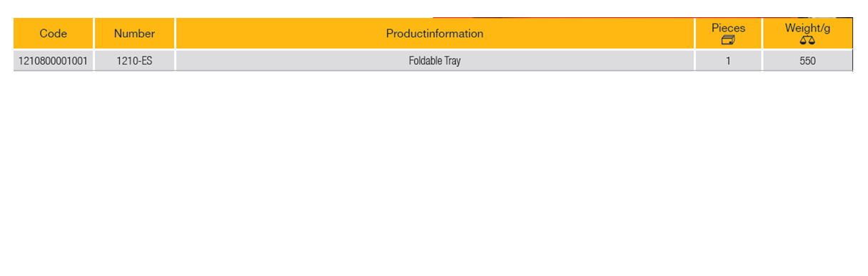Select the weight value 550
This screenshot has width=868, height=276.
point(807,61)
